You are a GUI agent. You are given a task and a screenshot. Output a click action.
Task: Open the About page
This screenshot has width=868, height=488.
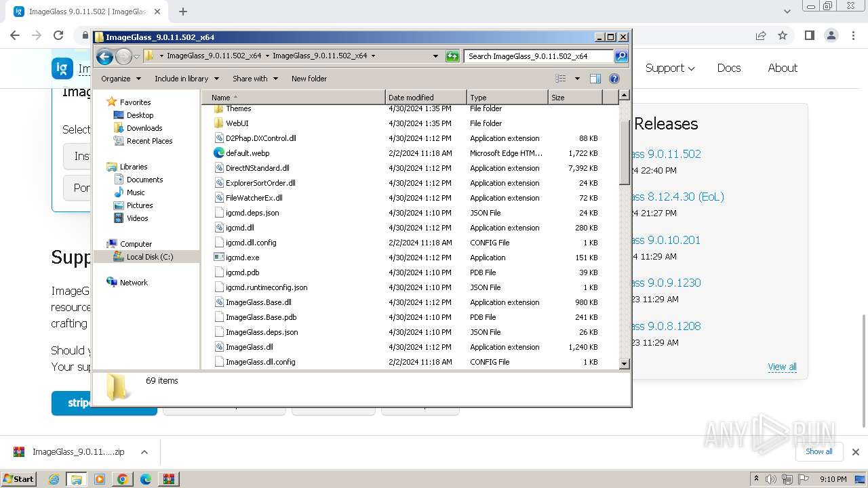(x=783, y=68)
